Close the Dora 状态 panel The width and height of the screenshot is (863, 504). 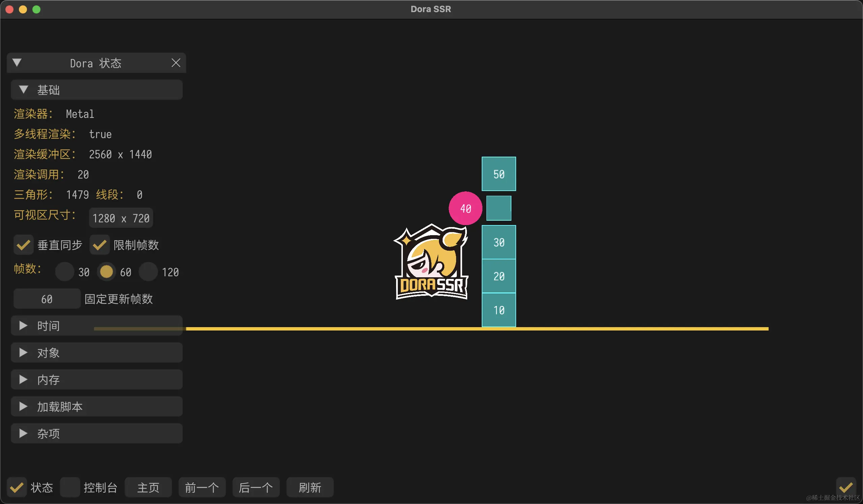point(176,63)
